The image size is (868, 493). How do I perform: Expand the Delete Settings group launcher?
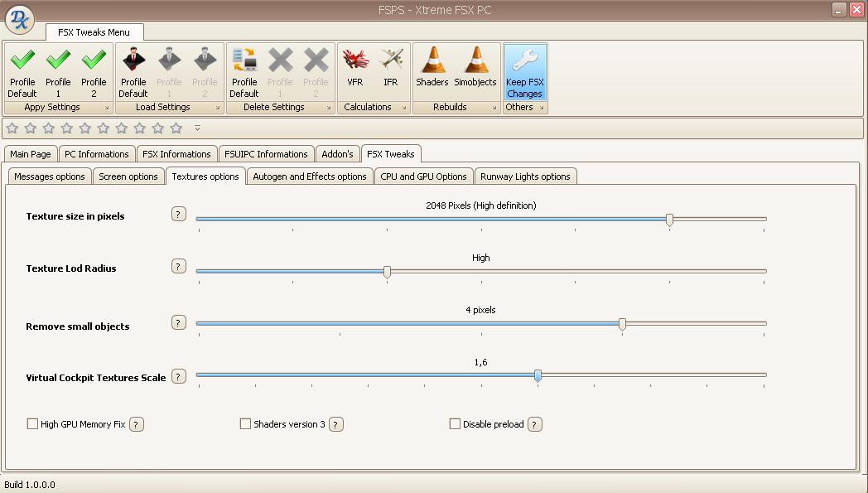click(x=328, y=108)
